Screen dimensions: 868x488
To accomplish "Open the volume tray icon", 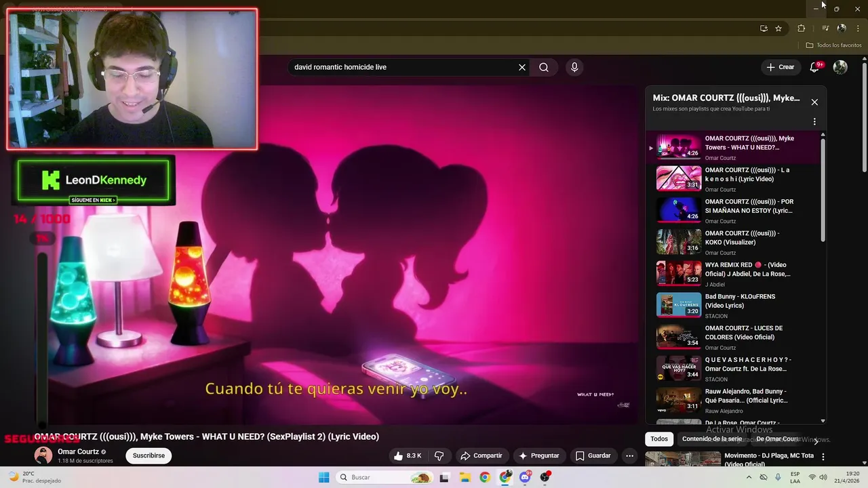I will [x=823, y=477].
